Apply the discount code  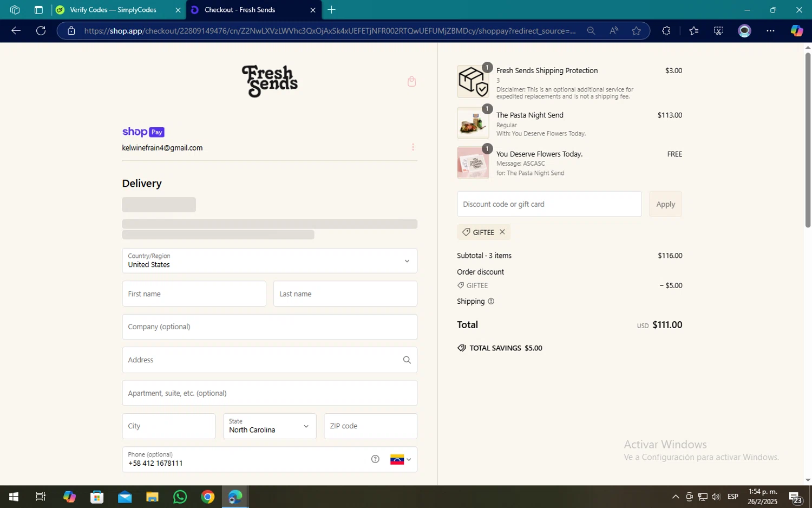665,204
